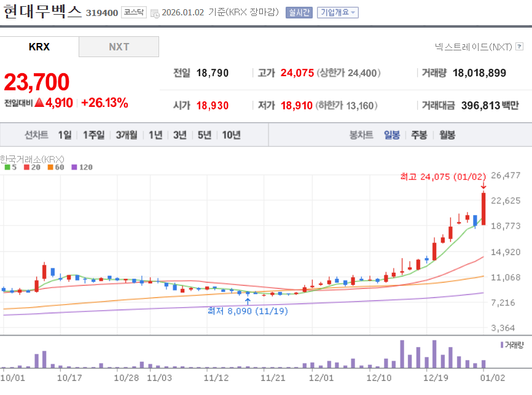This screenshot has height=395, width=532.
Task: Click the 코스닥 market badge
Action: point(134,12)
